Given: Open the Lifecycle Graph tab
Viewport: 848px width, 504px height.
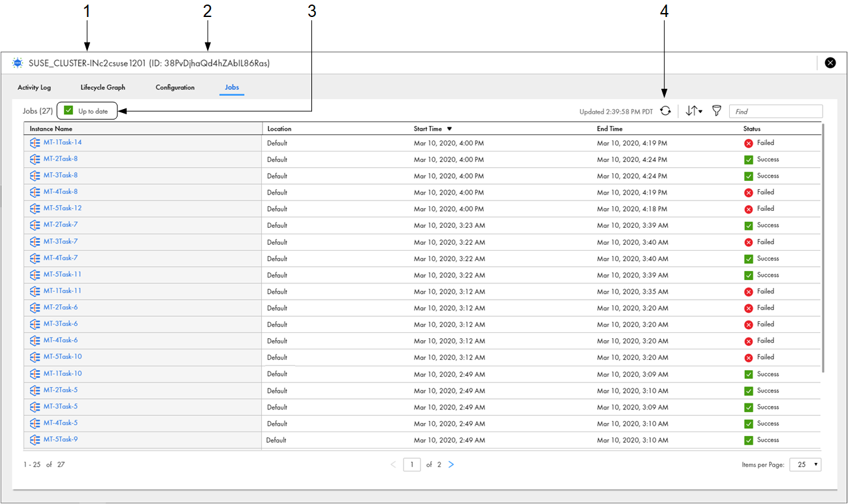Looking at the screenshot, I should pyautogui.click(x=102, y=87).
